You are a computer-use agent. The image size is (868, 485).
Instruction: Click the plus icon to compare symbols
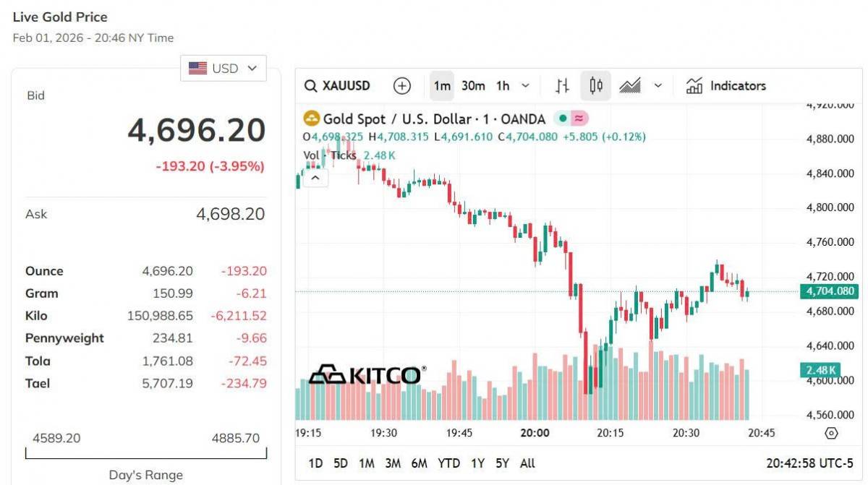(401, 86)
